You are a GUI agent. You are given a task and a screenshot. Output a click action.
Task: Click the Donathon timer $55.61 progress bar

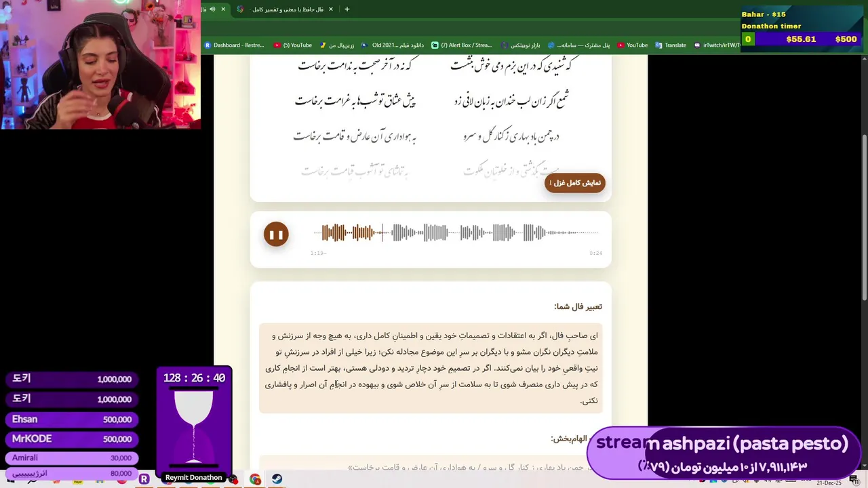tap(800, 39)
